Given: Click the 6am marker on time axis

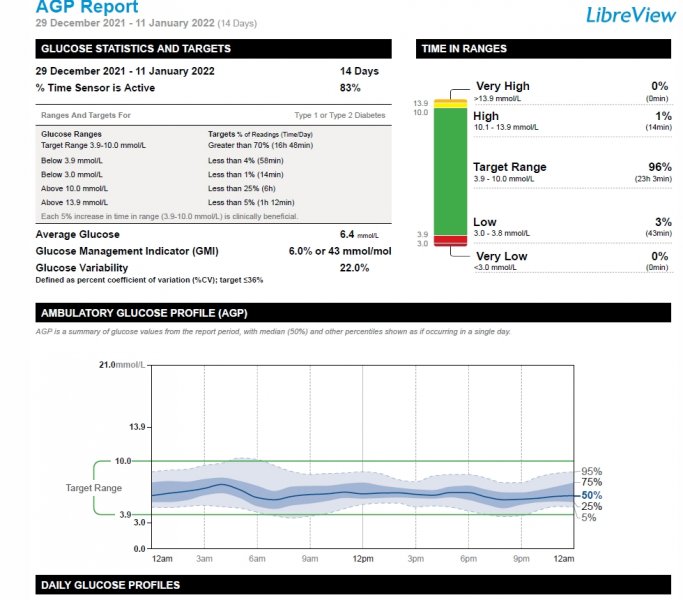Looking at the screenshot, I should click(257, 557).
